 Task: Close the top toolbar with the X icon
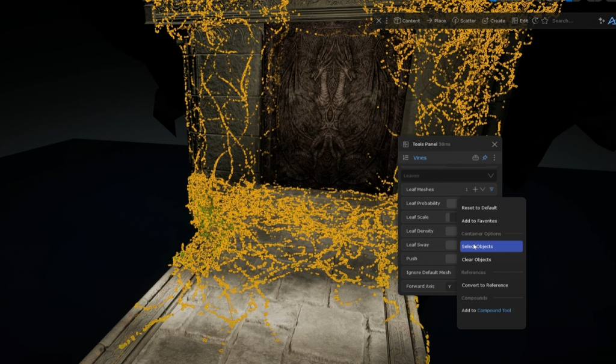pos(379,20)
